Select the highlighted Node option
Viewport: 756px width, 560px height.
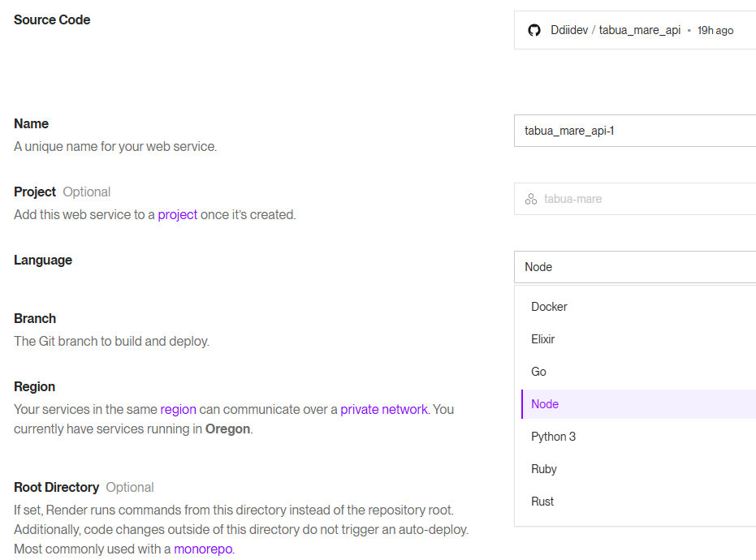[x=545, y=404]
